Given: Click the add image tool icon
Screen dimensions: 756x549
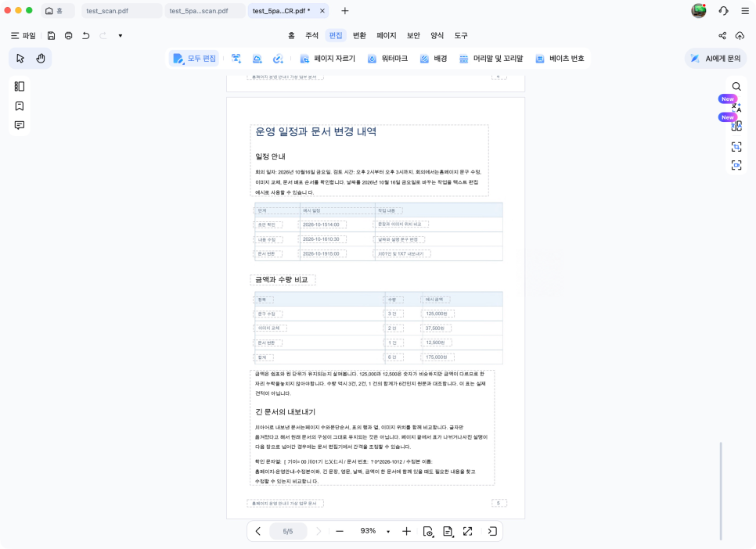Looking at the screenshot, I should 257,59.
